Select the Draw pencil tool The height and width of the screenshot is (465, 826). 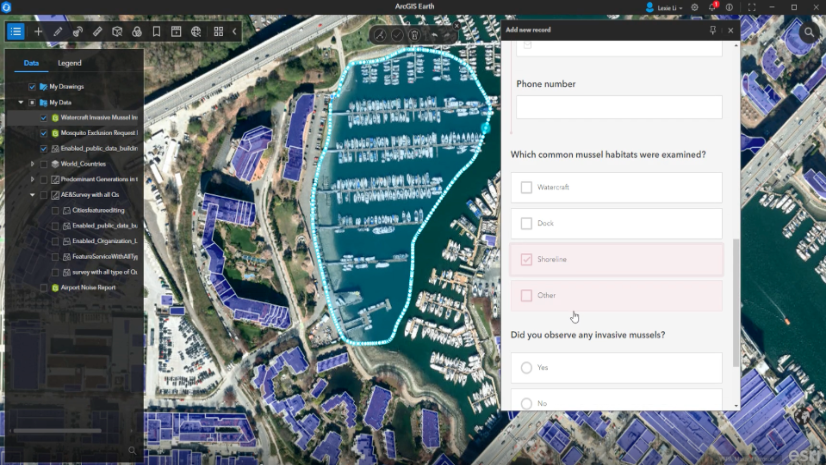[58, 31]
